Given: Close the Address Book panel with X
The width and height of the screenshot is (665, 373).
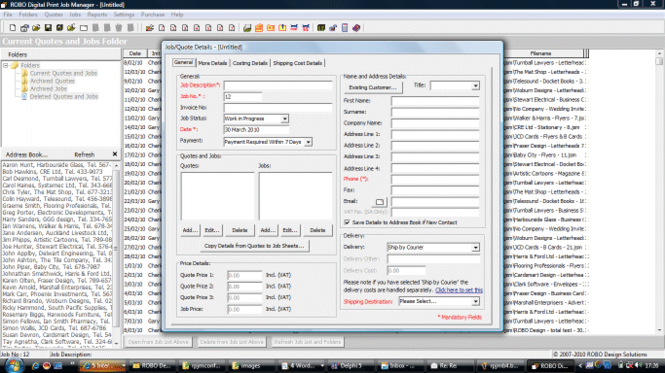Looking at the screenshot, I should 115,154.
